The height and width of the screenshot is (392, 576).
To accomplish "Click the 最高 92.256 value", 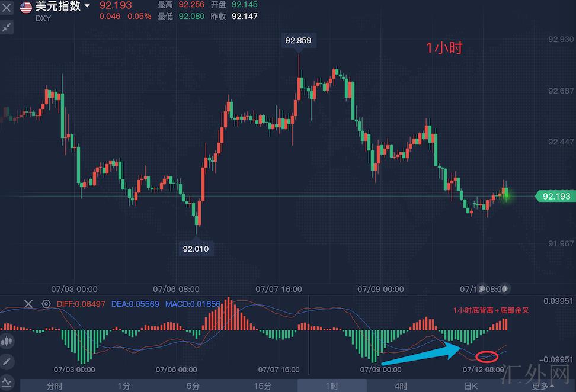I will [191, 5].
